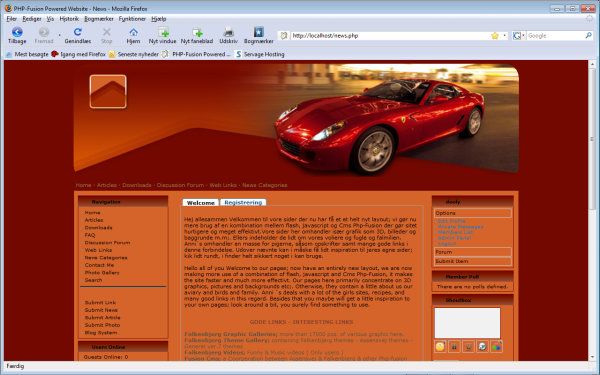
Task: Expand the Submit Item section
Action: click(x=473, y=261)
